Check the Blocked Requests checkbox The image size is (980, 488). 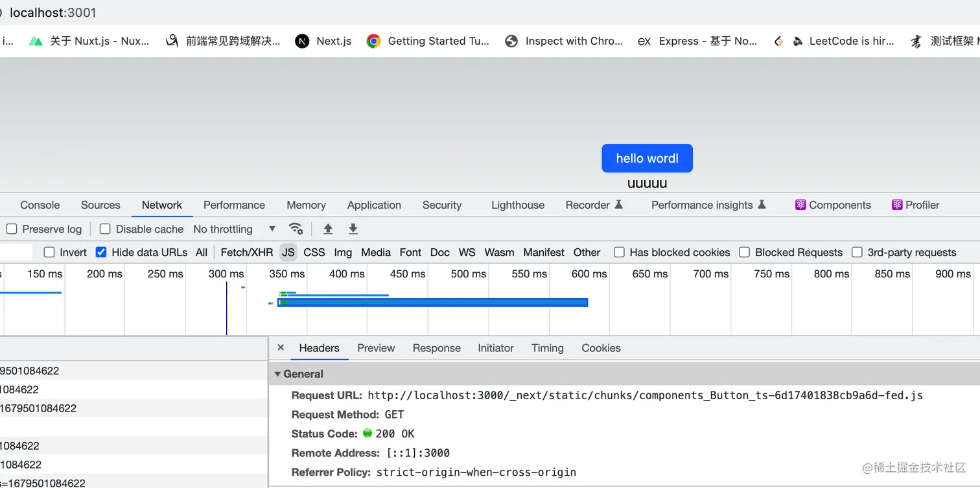pyautogui.click(x=745, y=252)
